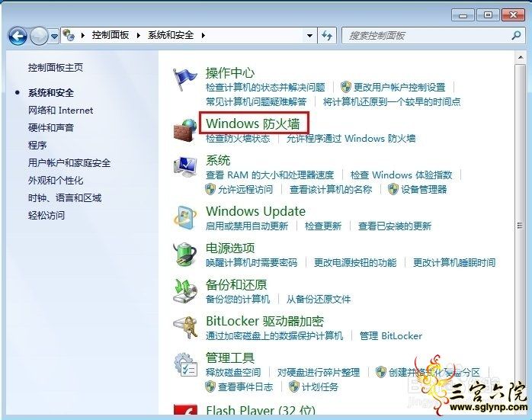Click the refresh button beside address bar
The width and height of the screenshot is (532, 420).
tap(327, 36)
